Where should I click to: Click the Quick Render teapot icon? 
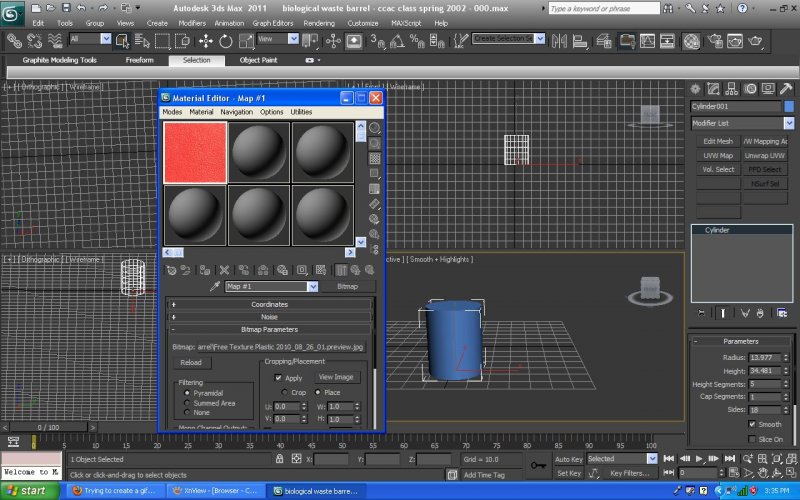[755, 41]
